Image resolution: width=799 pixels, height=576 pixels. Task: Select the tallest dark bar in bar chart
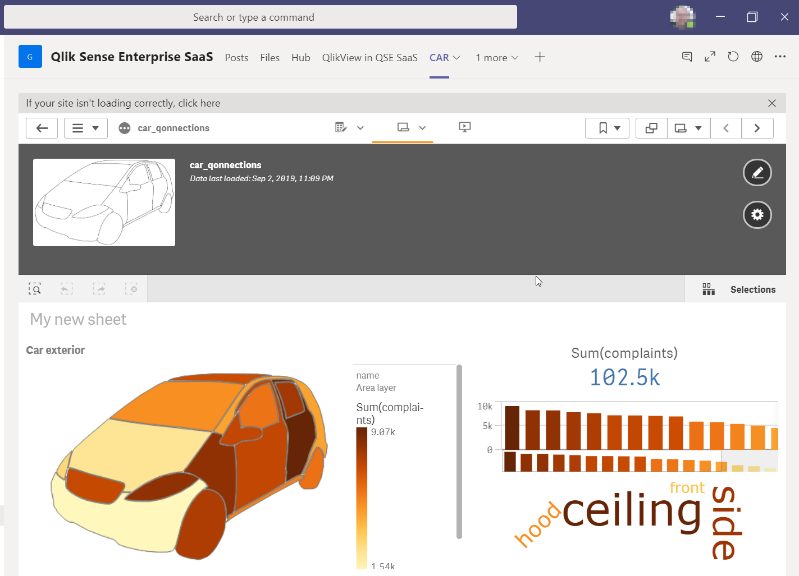[x=512, y=428]
